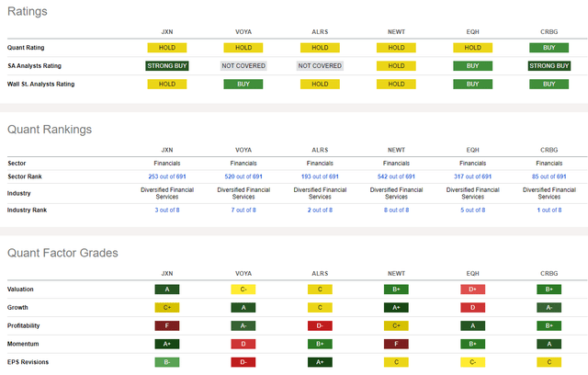
Task: Click JXN SA Analysts STRONG BUY badge
Action: point(167,66)
